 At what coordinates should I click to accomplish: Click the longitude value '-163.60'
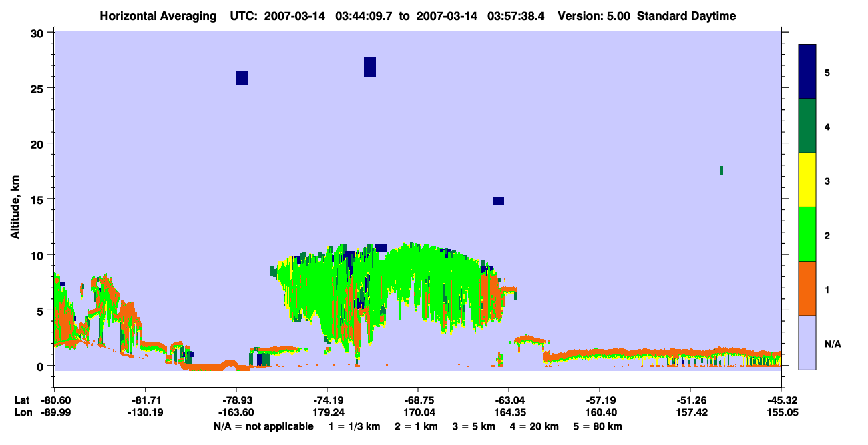[x=236, y=412]
